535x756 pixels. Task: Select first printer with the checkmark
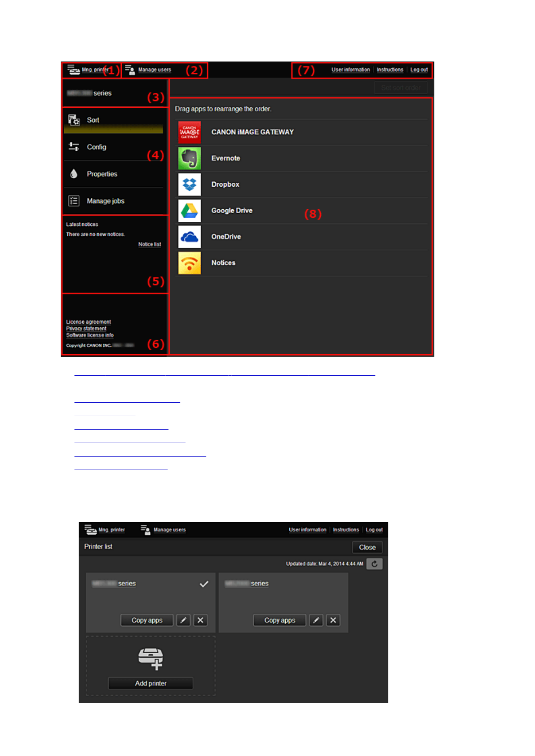204,584
